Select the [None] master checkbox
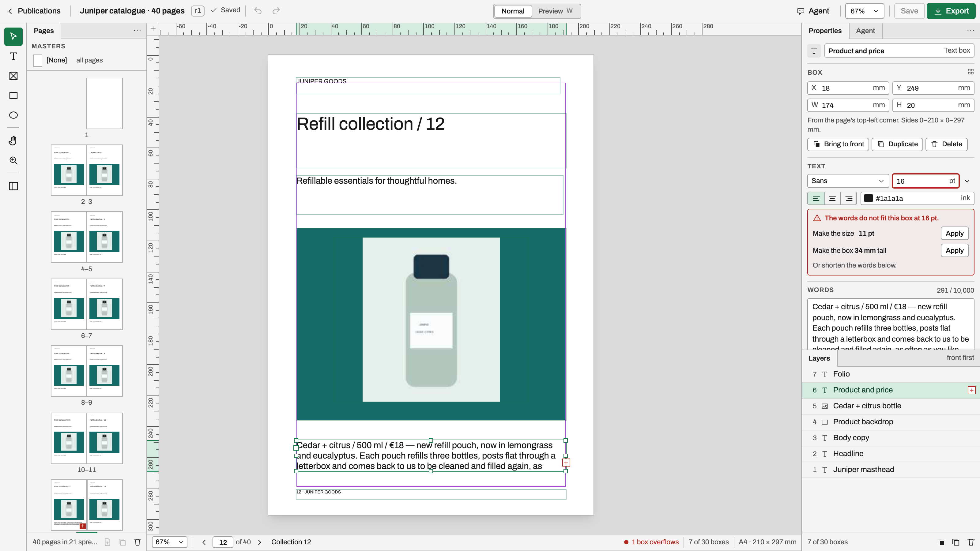The image size is (980, 551). (x=38, y=60)
